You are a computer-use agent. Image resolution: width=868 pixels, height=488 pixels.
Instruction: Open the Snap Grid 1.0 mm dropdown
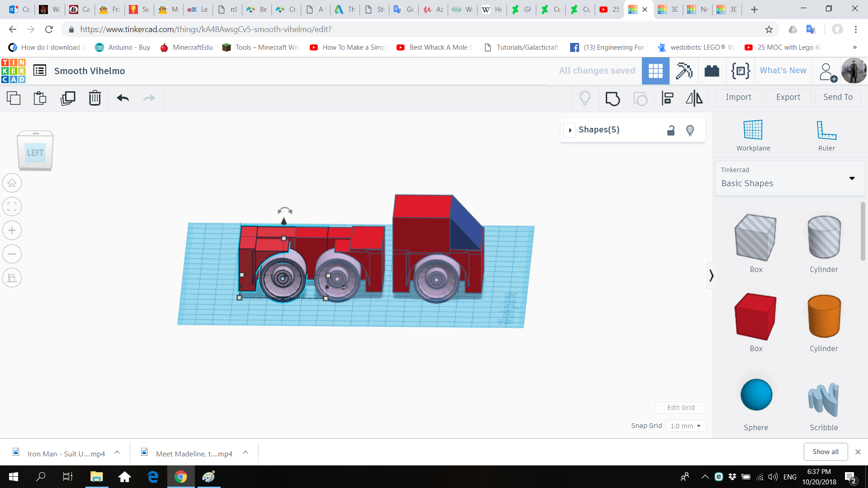(x=685, y=426)
